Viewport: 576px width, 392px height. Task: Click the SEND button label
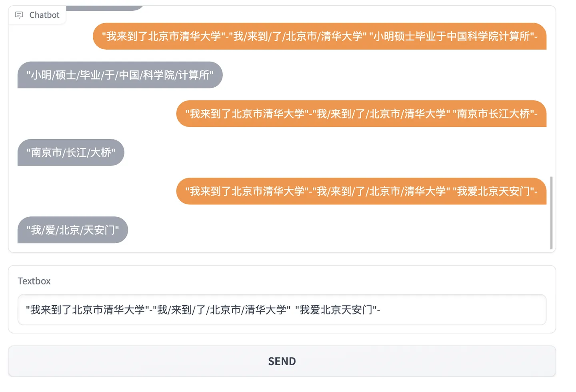(282, 361)
